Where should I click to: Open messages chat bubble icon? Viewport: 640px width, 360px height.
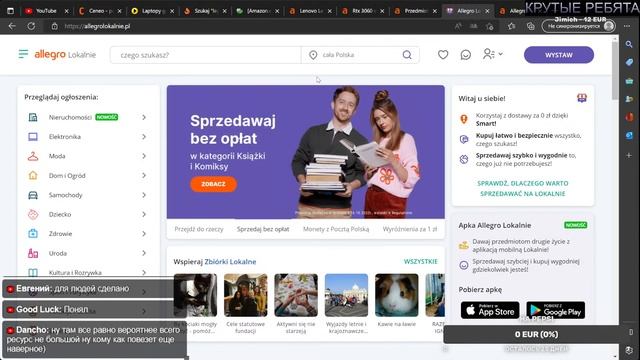(x=466, y=55)
